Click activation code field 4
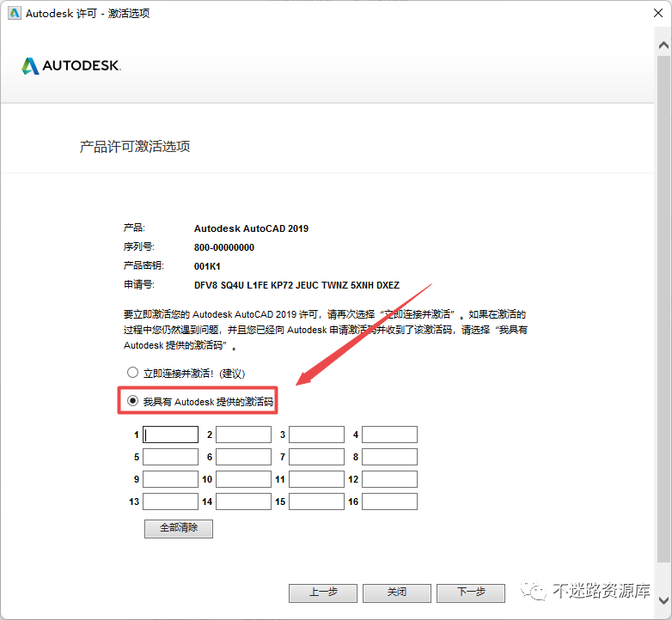The image size is (672, 620). tap(389, 435)
